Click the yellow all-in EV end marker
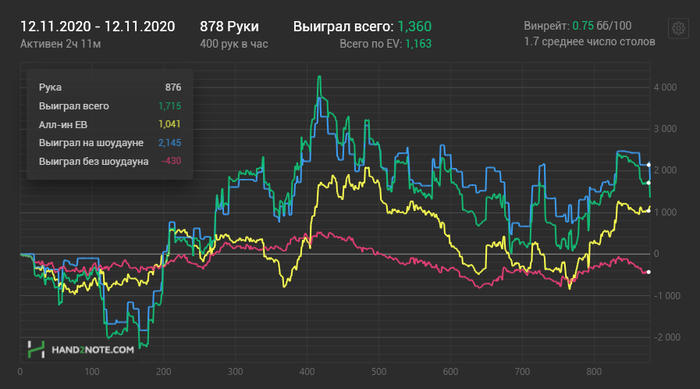 649,211
